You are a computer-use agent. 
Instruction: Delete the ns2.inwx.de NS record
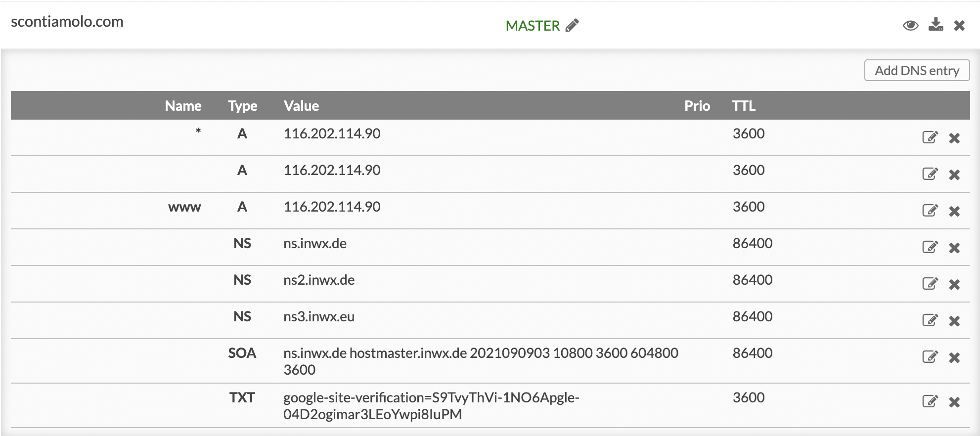tap(954, 284)
